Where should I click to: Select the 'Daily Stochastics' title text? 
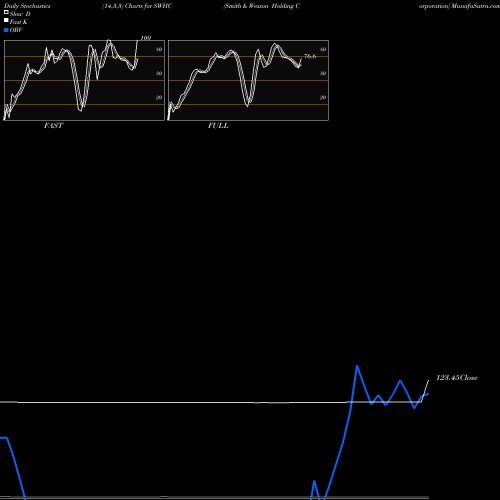click(27, 6)
